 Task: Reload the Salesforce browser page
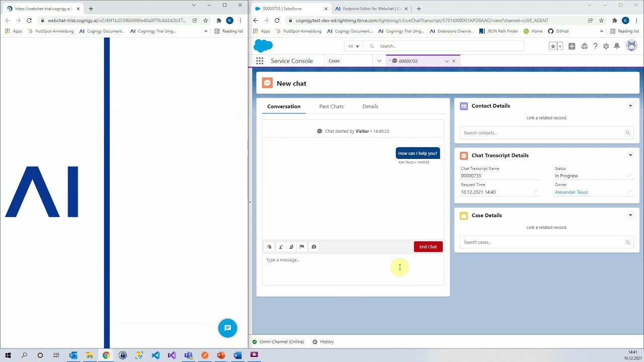pyautogui.click(x=277, y=21)
